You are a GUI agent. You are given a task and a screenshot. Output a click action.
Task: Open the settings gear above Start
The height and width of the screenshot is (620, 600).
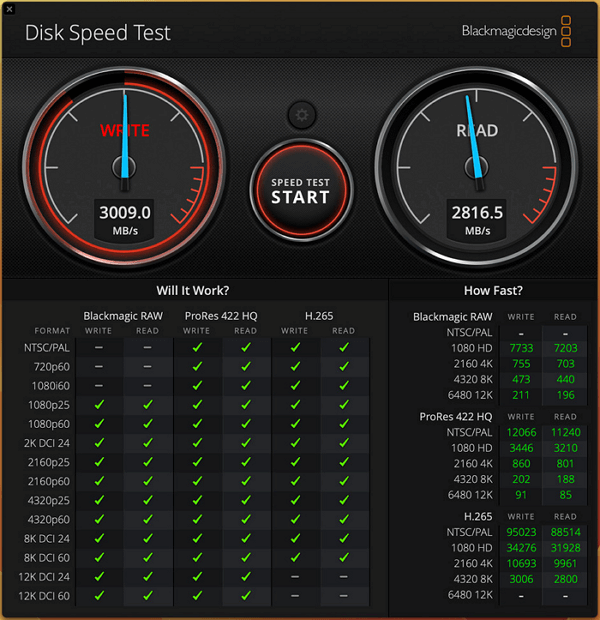[x=300, y=114]
